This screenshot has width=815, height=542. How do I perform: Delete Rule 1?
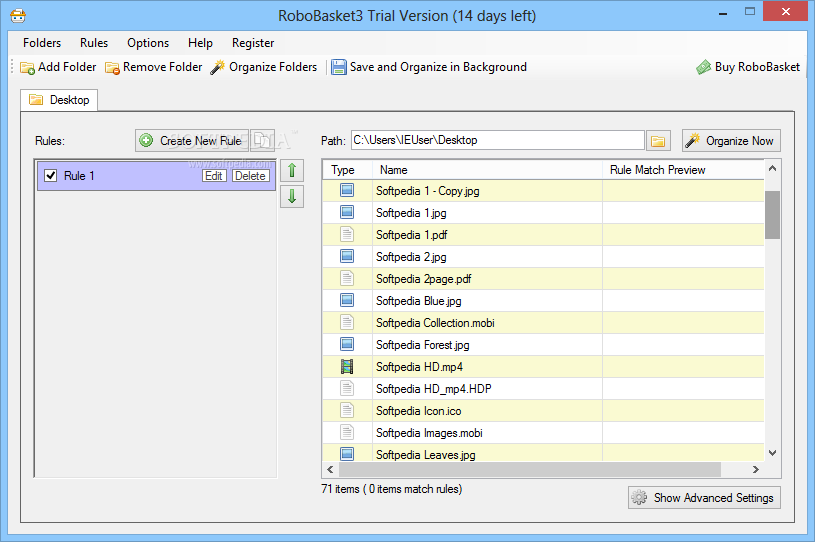coord(251,176)
